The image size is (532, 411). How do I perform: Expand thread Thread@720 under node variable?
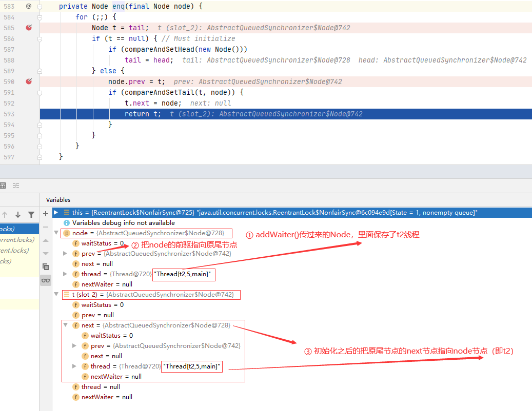click(65, 274)
